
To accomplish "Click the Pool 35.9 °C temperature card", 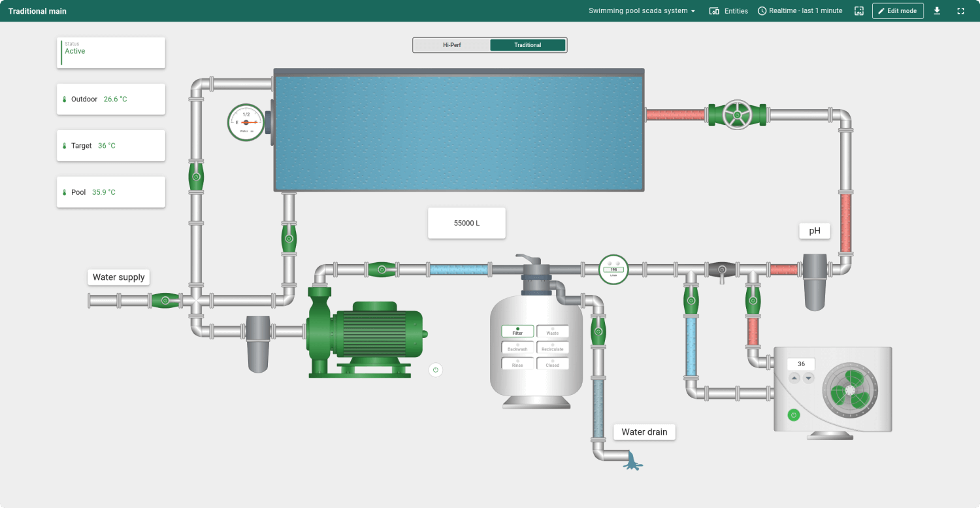I will click(x=111, y=192).
